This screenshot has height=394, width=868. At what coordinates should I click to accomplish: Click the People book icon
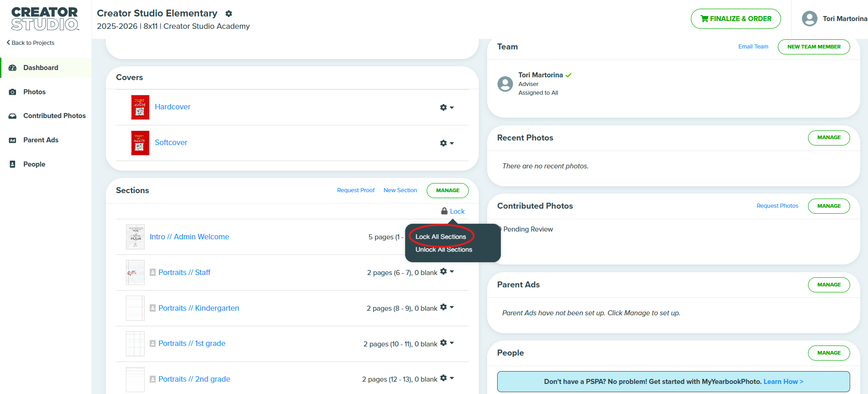click(x=13, y=164)
